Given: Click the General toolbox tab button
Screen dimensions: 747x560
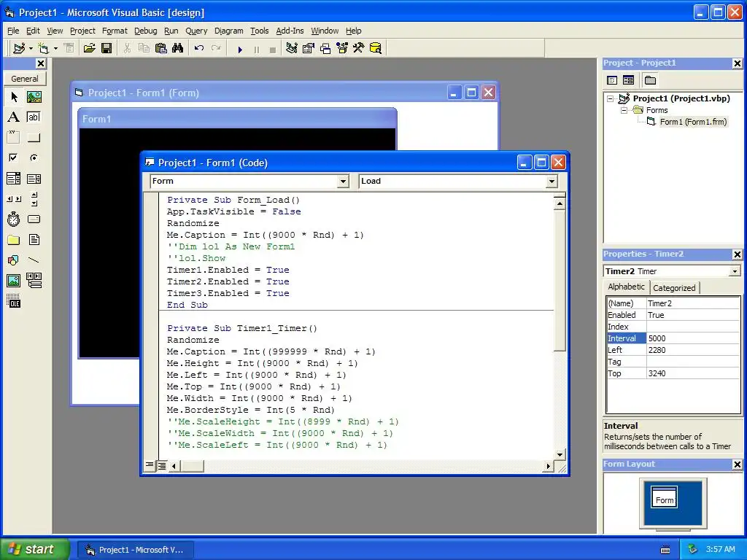Looking at the screenshot, I should (x=25, y=79).
